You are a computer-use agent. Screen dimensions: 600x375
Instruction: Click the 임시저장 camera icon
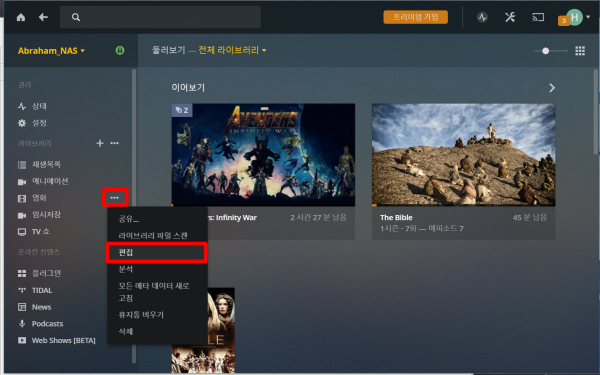22,215
